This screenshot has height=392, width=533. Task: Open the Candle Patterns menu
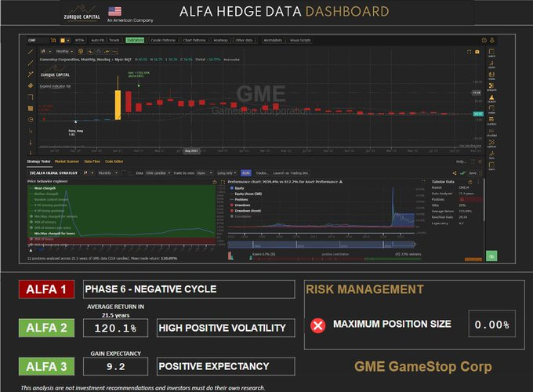(x=163, y=40)
